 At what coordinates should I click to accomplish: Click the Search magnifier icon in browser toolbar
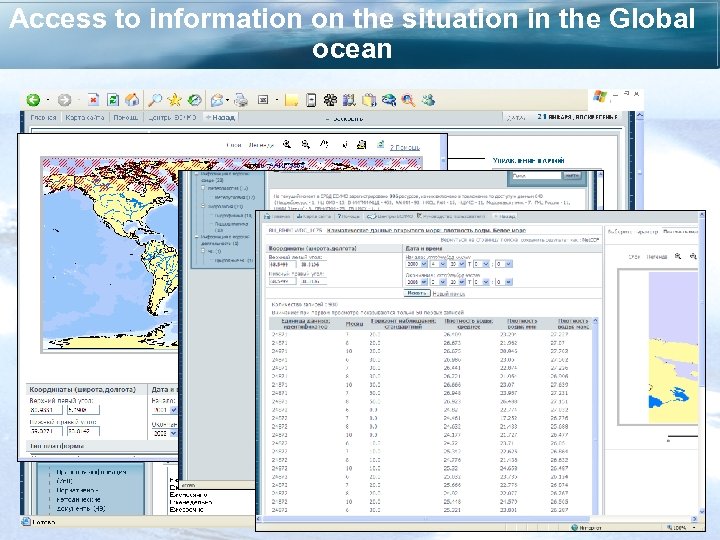click(155, 100)
